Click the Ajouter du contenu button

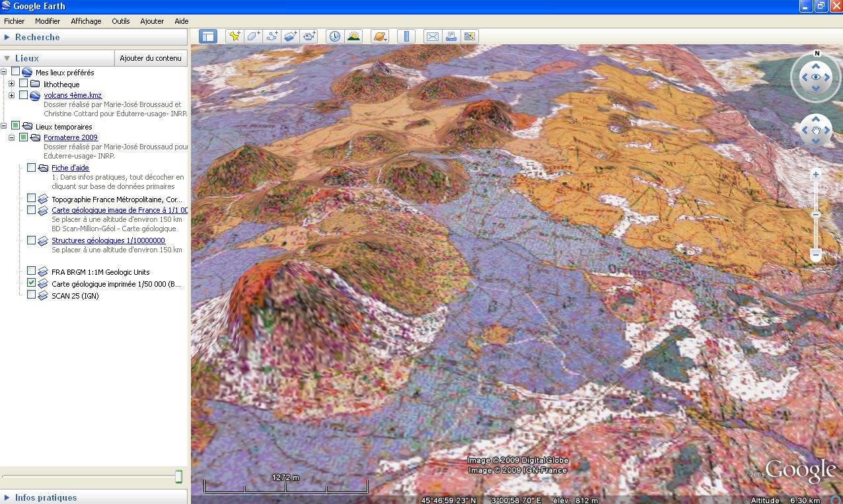click(151, 58)
